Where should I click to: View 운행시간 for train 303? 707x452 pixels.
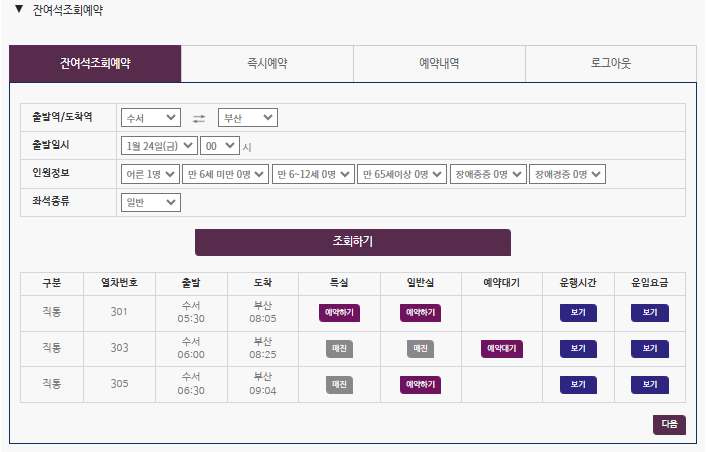point(578,349)
